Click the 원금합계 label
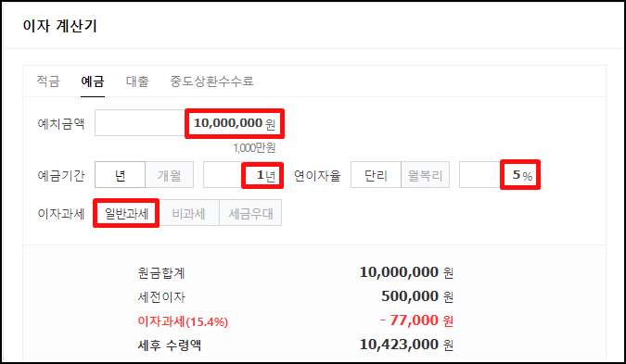 (161, 273)
